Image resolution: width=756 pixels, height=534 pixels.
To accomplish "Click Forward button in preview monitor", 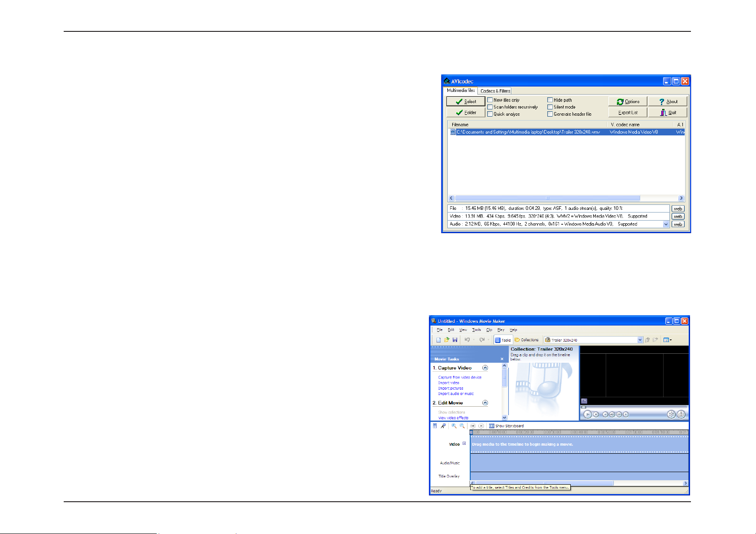I will click(x=625, y=414).
